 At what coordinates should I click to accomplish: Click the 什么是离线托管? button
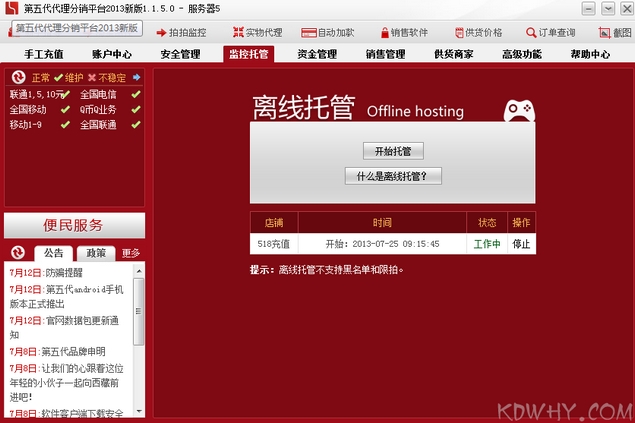392,176
